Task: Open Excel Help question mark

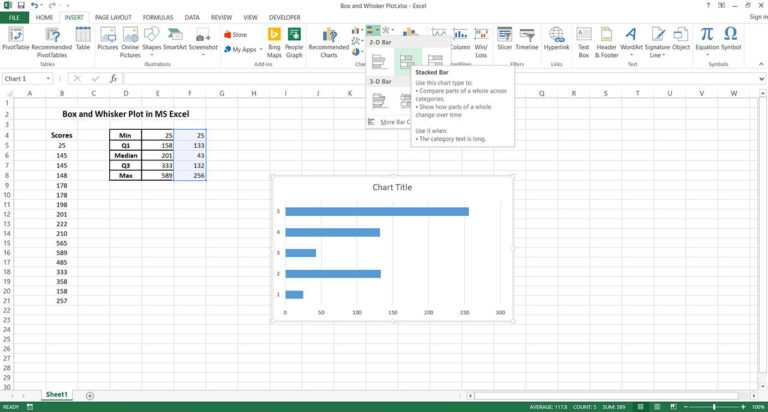Action: point(708,5)
